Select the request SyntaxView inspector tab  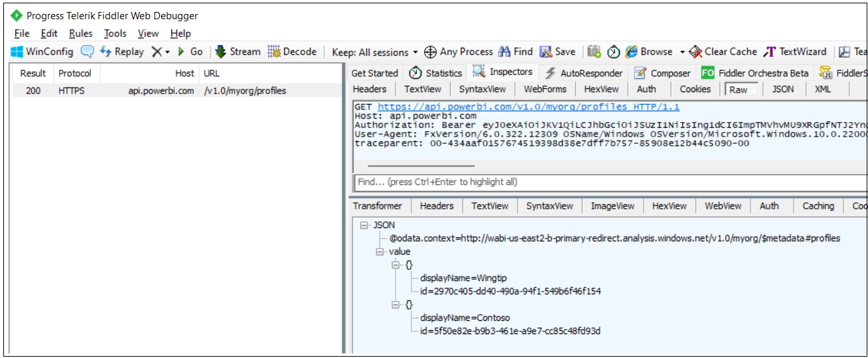(x=482, y=89)
